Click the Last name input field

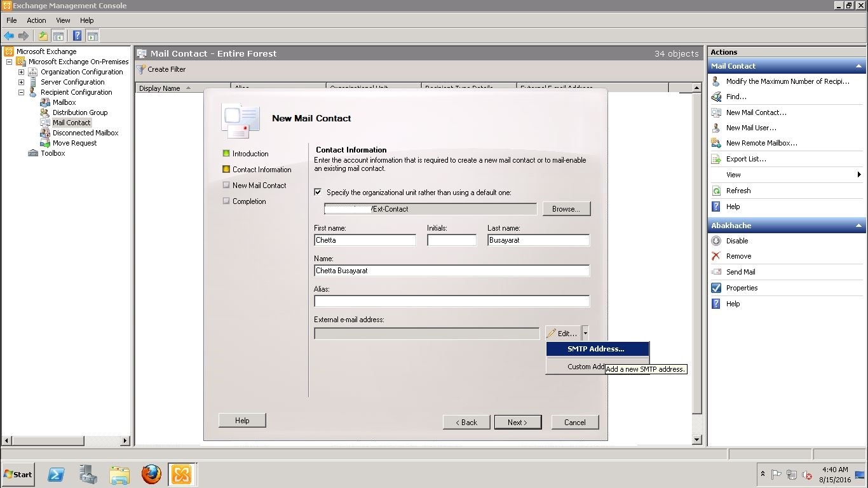pyautogui.click(x=538, y=240)
